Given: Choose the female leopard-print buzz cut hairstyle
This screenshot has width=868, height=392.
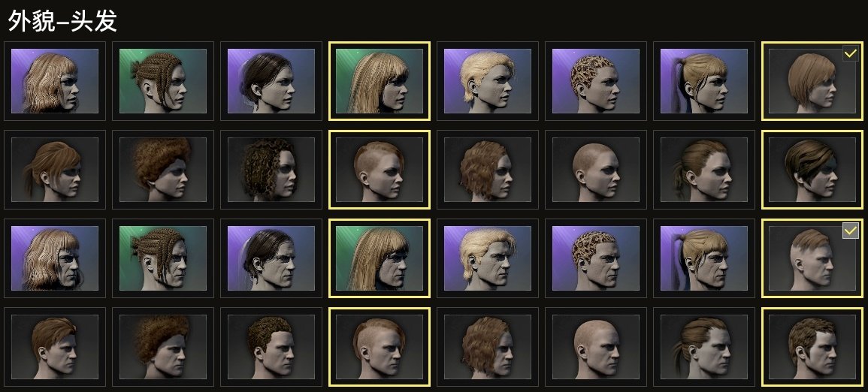Looking at the screenshot, I should coord(596,80).
